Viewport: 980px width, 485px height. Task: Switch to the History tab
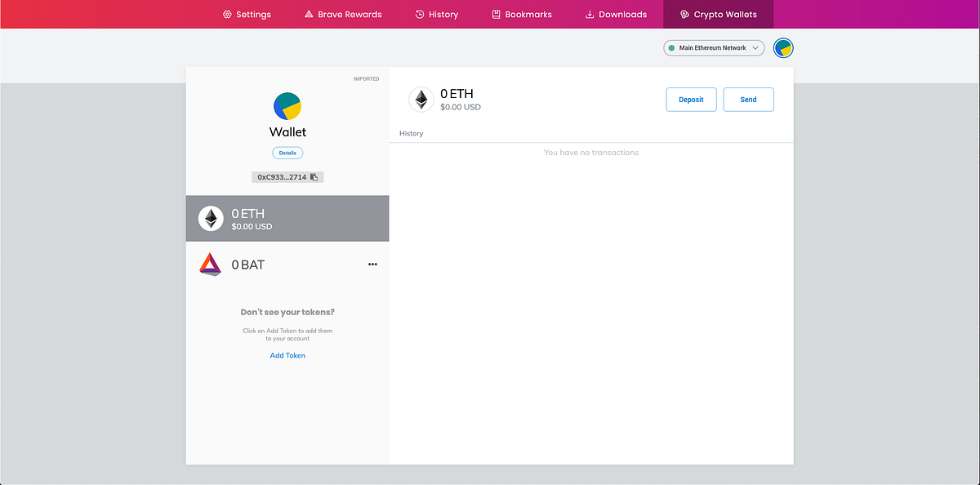[x=437, y=15]
